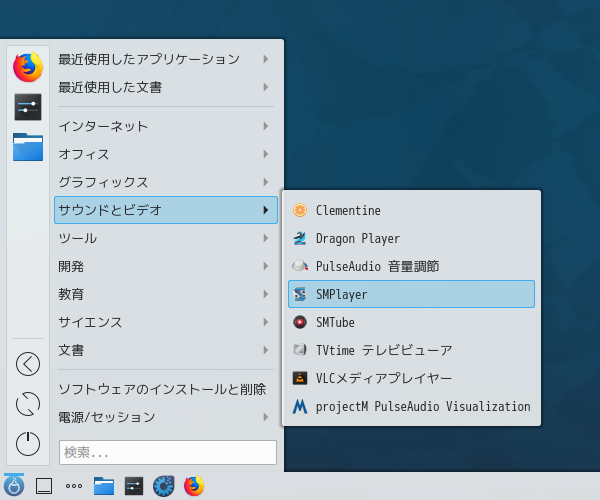Expand the 文書 submenu arrow
This screenshot has width=600, height=500.
point(266,350)
